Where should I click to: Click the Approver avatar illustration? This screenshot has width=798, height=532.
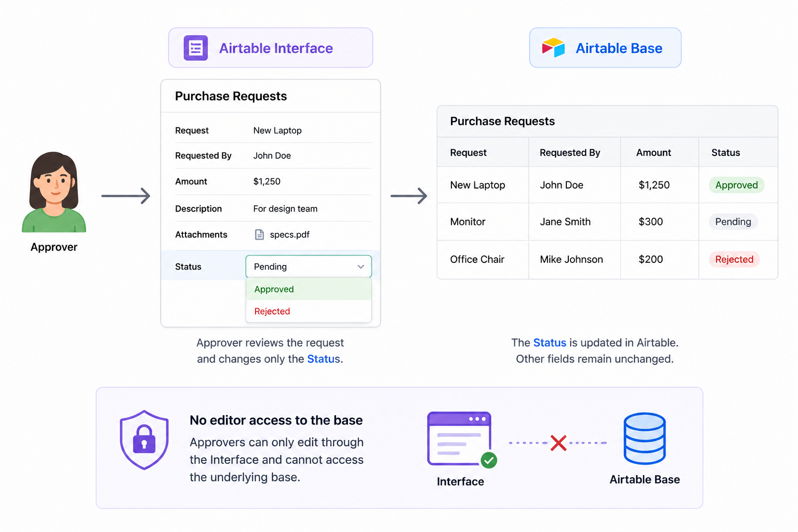[54, 192]
